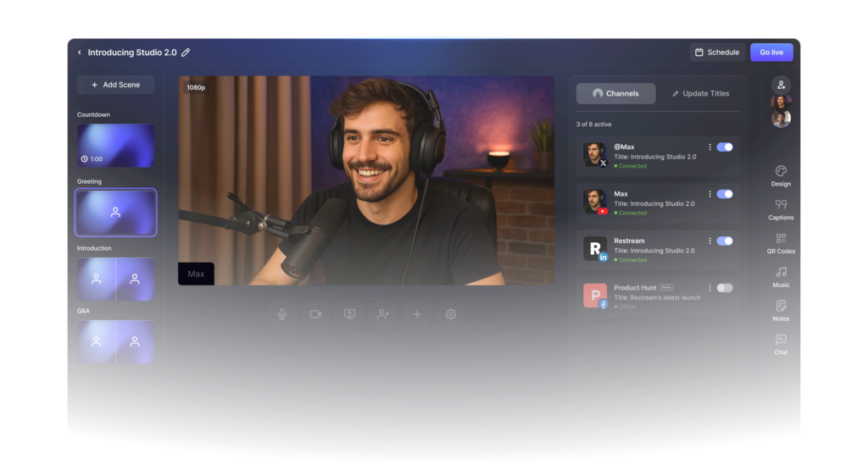Click the Go live button
Image resolution: width=868 pixels, height=476 pixels.
(771, 53)
